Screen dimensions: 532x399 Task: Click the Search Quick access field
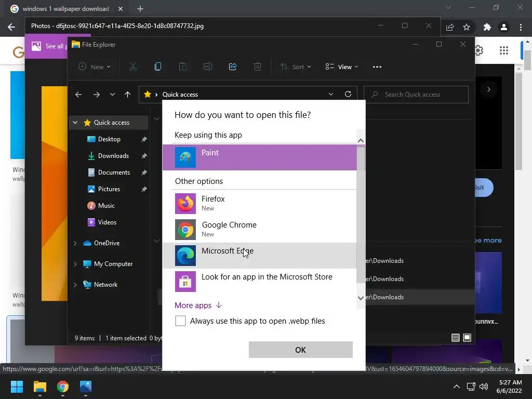(x=416, y=95)
